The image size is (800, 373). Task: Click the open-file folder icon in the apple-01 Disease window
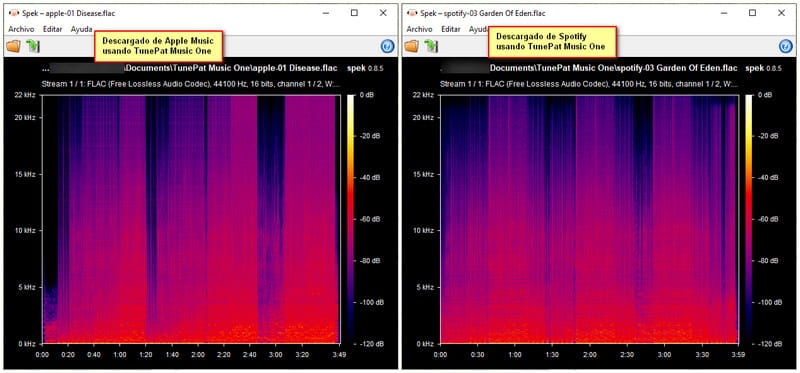[14, 46]
